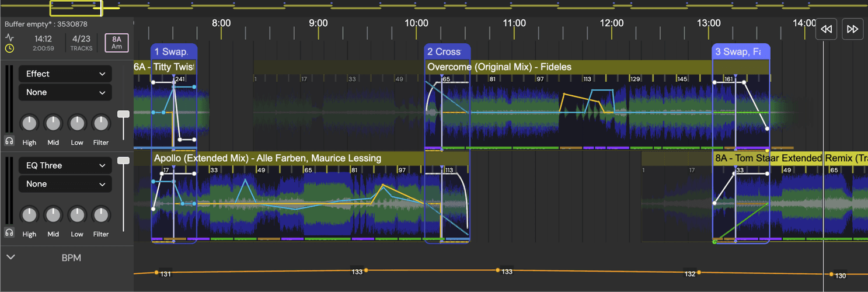Open the None dropdown under EQ Three

click(65, 184)
